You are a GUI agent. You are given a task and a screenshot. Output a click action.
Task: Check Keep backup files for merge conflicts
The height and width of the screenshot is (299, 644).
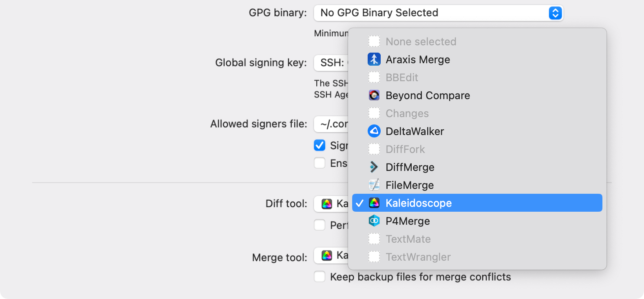click(320, 277)
